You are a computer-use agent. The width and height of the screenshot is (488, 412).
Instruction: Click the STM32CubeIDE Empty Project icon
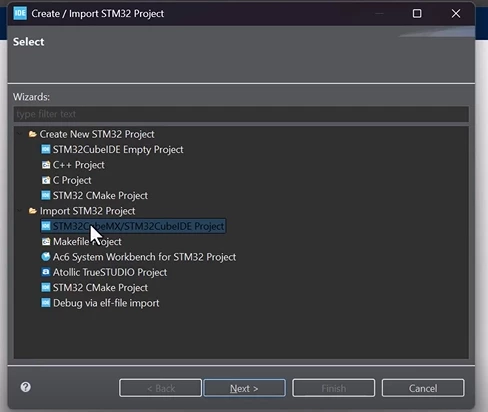[x=46, y=149]
